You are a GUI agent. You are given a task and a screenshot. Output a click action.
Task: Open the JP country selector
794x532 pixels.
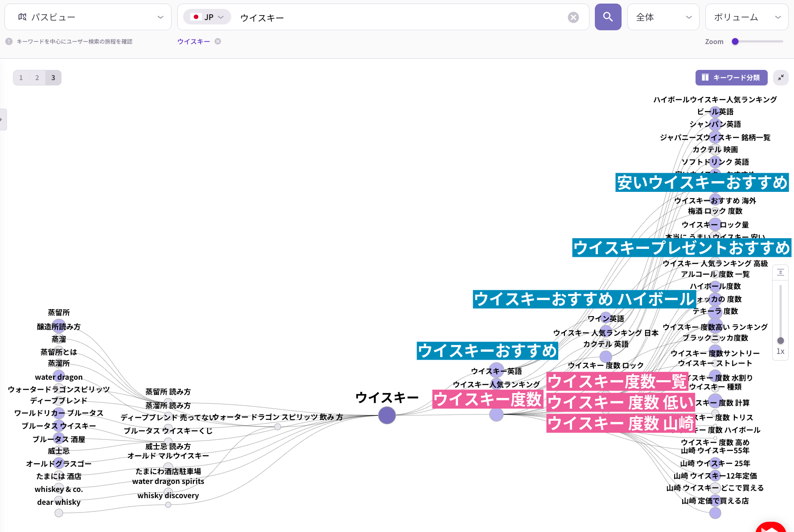point(207,17)
